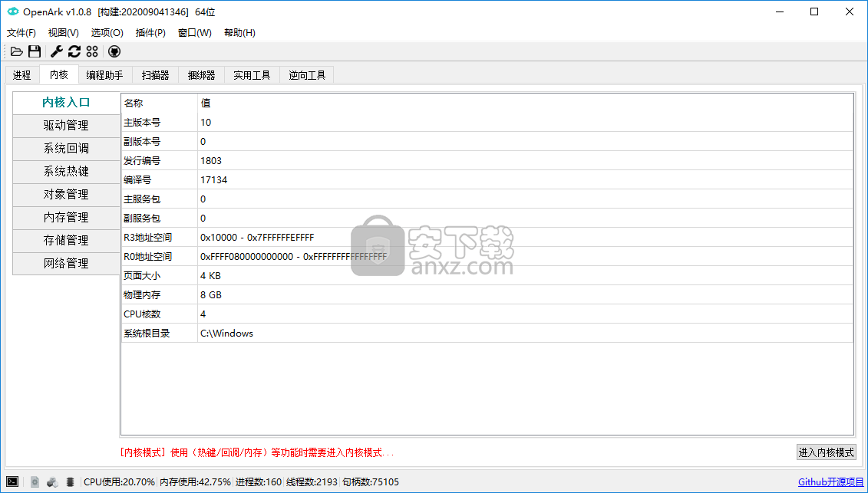This screenshot has height=493, width=868.
Task: Click the stacked database icon in status bar
Action: tap(70, 482)
